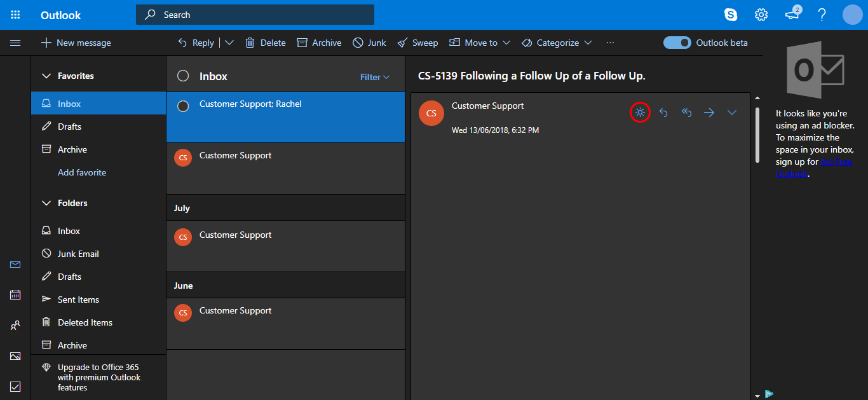Collapse the navigation pane hamburger
868x400 pixels.
click(x=15, y=43)
